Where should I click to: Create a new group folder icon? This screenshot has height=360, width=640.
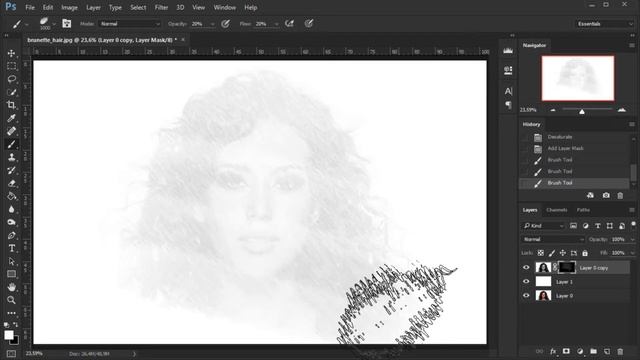click(x=593, y=351)
